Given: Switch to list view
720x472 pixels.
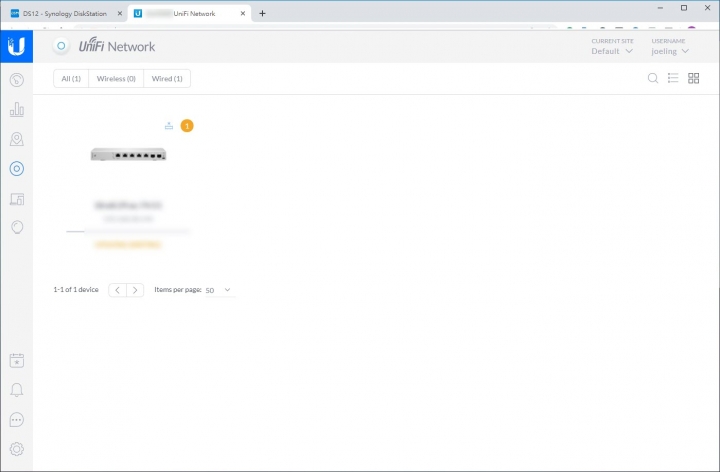Looking at the screenshot, I should coord(673,78).
